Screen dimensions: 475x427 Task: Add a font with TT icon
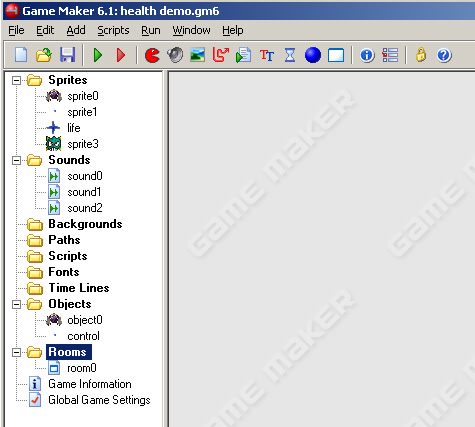click(267, 55)
